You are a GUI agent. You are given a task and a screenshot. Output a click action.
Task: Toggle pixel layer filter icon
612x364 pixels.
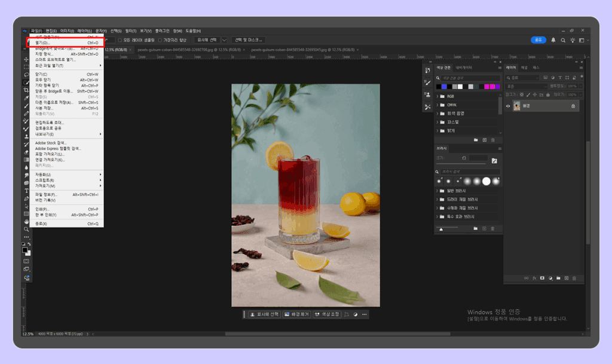[545, 78]
